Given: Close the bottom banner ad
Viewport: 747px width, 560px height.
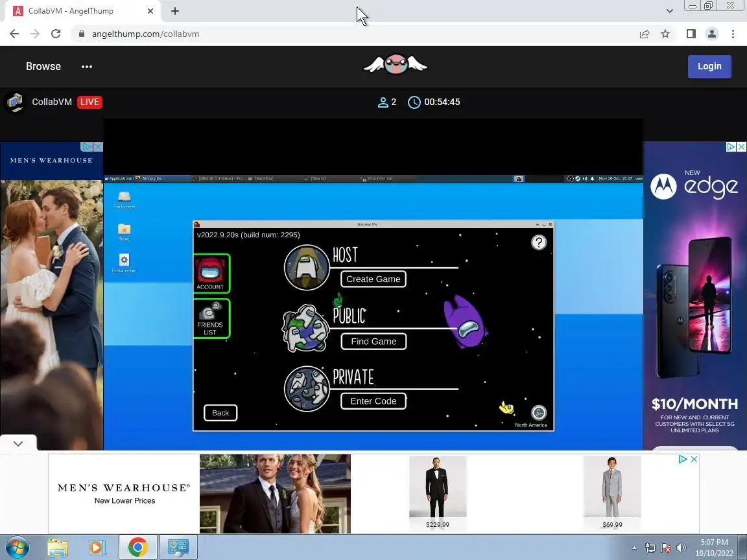Looking at the screenshot, I should pos(694,459).
